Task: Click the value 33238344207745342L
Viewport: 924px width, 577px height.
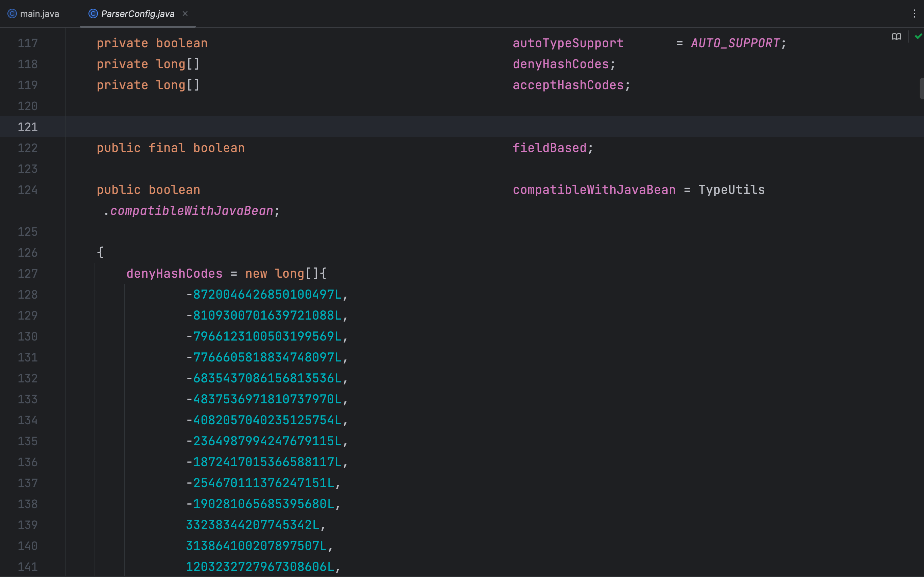Action: point(253,525)
